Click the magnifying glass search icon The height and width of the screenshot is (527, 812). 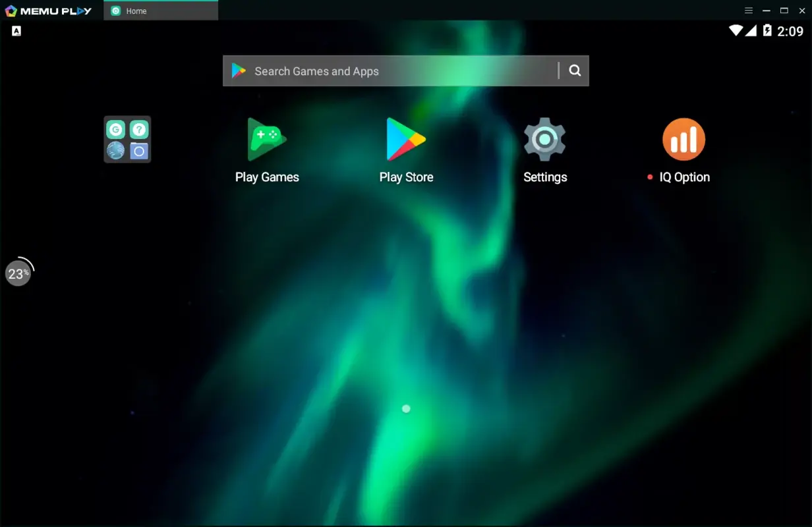574,70
